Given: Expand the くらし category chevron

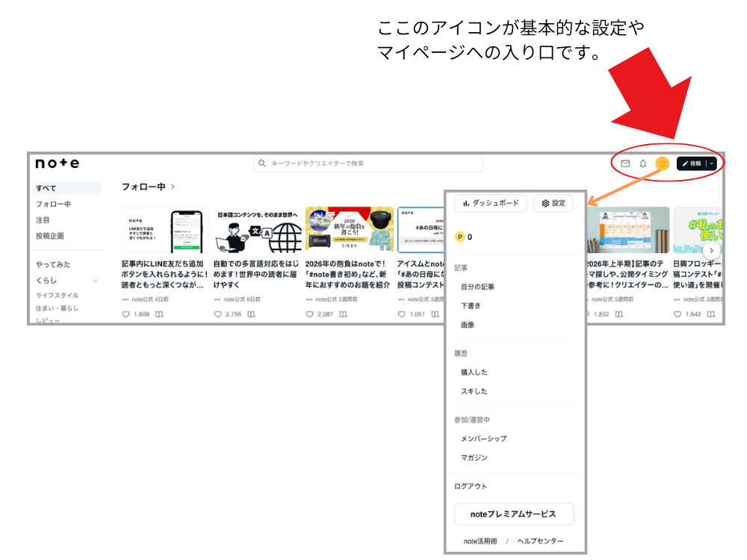Looking at the screenshot, I should click(94, 281).
